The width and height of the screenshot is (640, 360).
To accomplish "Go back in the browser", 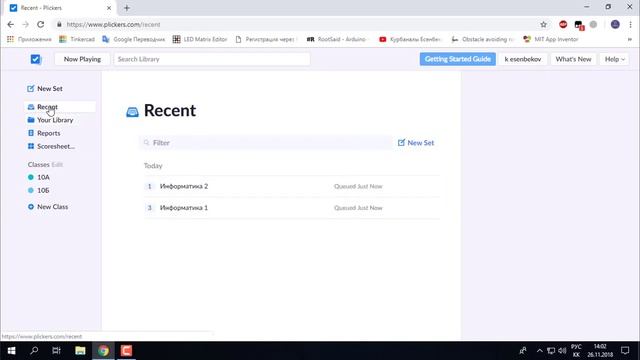I will click(x=11, y=24).
